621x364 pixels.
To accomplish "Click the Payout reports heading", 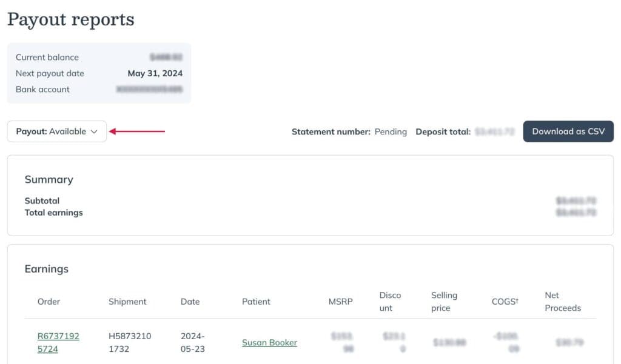I will point(71,19).
